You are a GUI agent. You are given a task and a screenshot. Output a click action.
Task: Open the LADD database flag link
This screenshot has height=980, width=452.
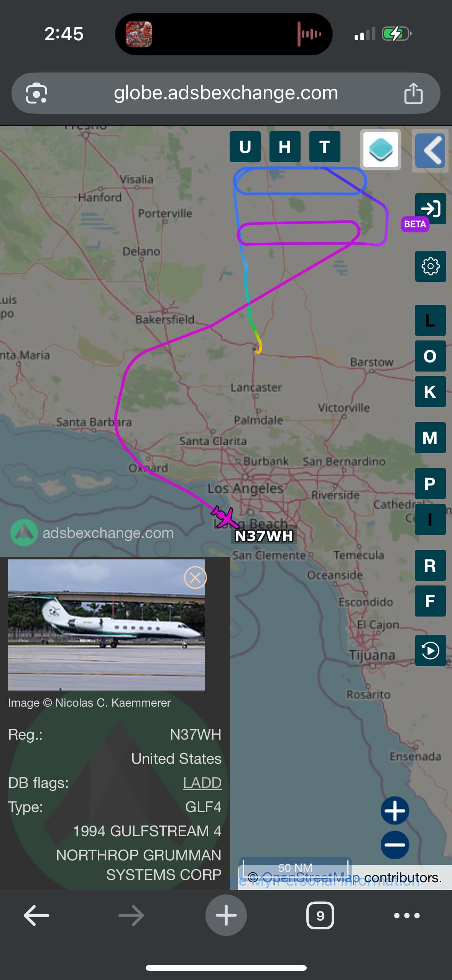[202, 783]
